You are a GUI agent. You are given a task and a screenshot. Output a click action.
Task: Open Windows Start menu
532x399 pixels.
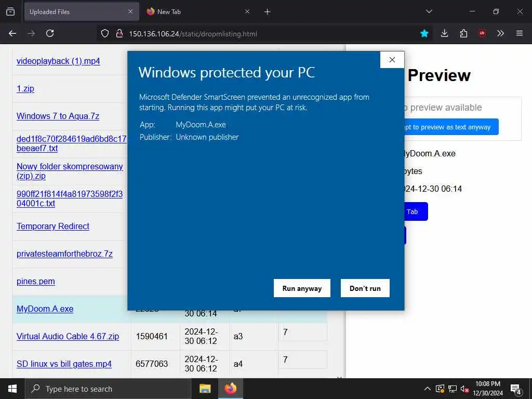point(12,389)
